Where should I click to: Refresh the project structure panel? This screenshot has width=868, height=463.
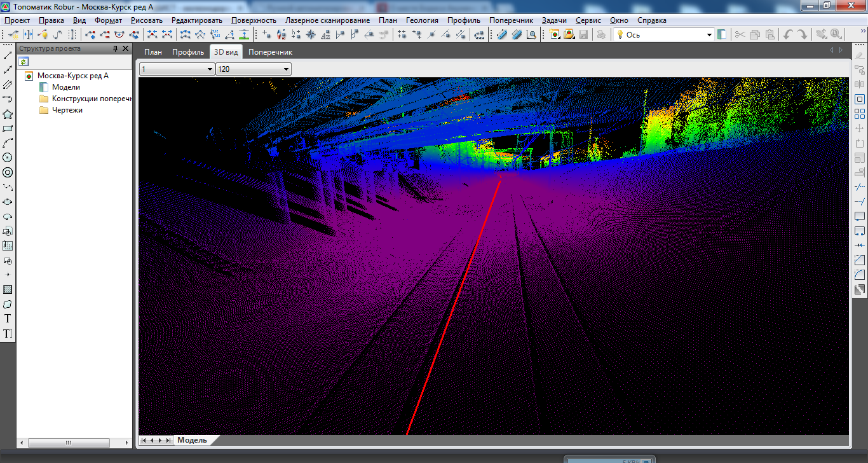coord(24,62)
